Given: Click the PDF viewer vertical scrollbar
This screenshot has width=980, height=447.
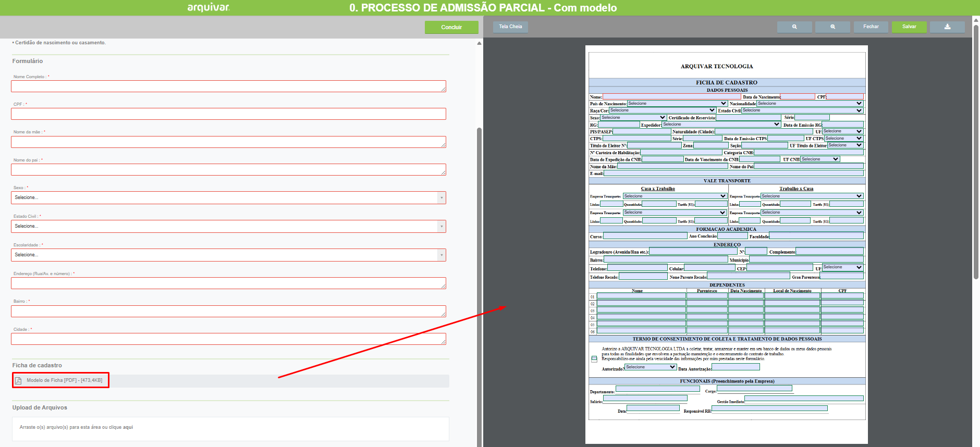Looking at the screenshot, I should tap(976, 151).
